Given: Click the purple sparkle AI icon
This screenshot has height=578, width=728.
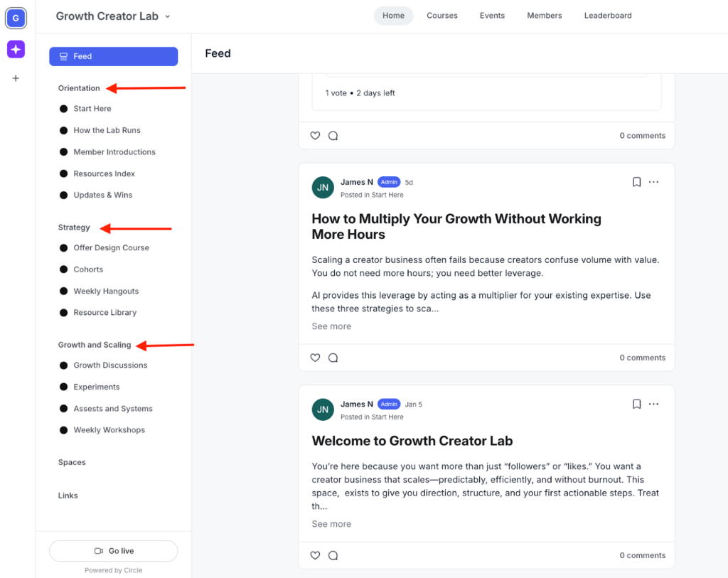Looking at the screenshot, I should pos(16,49).
